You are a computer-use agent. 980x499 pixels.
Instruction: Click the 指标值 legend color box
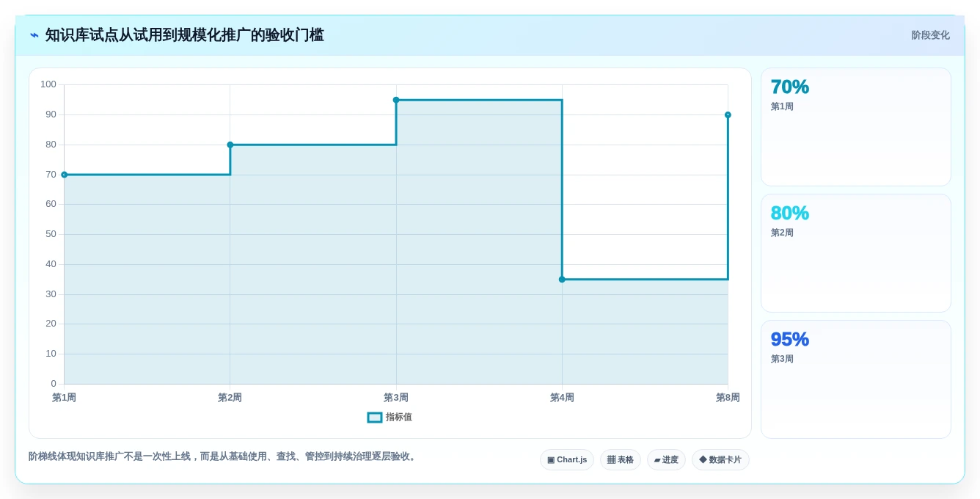(374, 417)
